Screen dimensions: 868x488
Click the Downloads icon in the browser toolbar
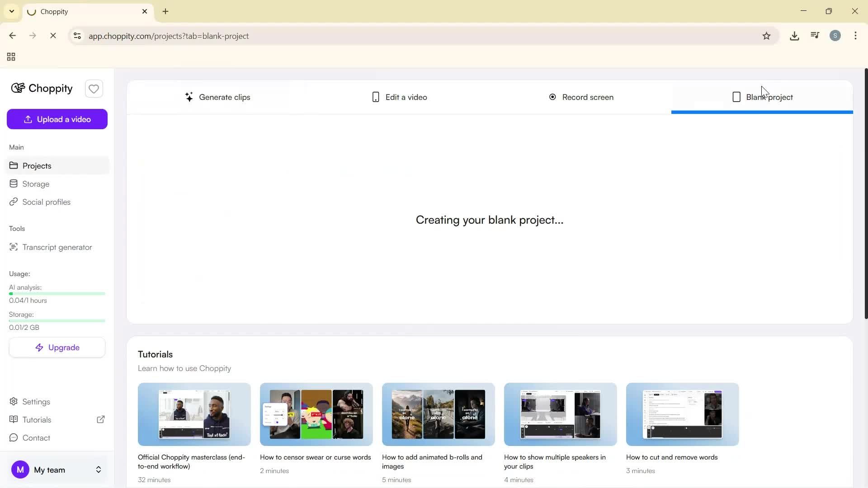point(795,36)
